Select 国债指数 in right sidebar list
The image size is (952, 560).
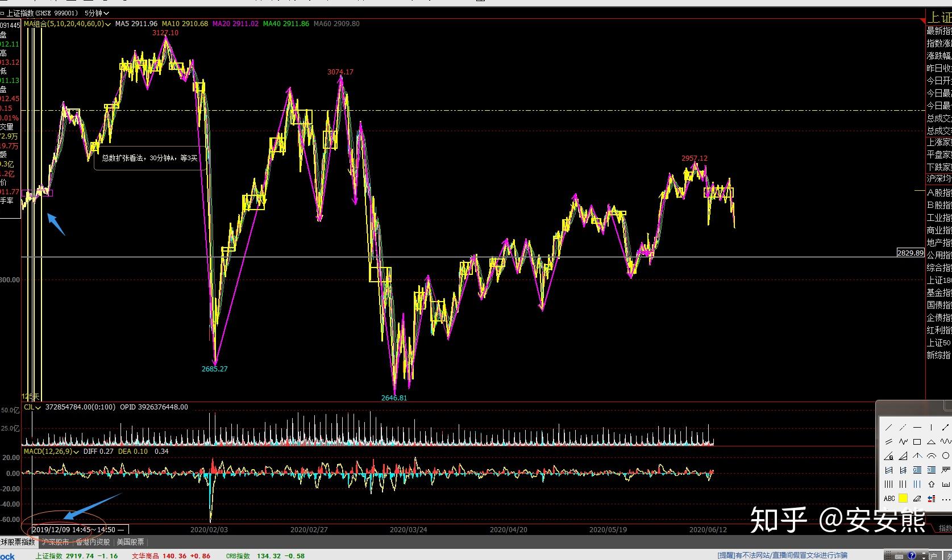click(x=939, y=305)
